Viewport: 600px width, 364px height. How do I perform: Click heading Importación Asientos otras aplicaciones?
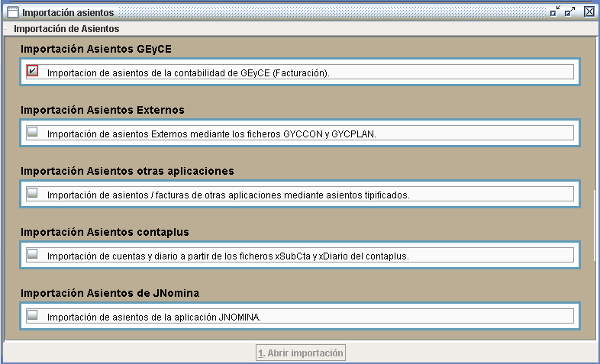pyautogui.click(x=127, y=171)
